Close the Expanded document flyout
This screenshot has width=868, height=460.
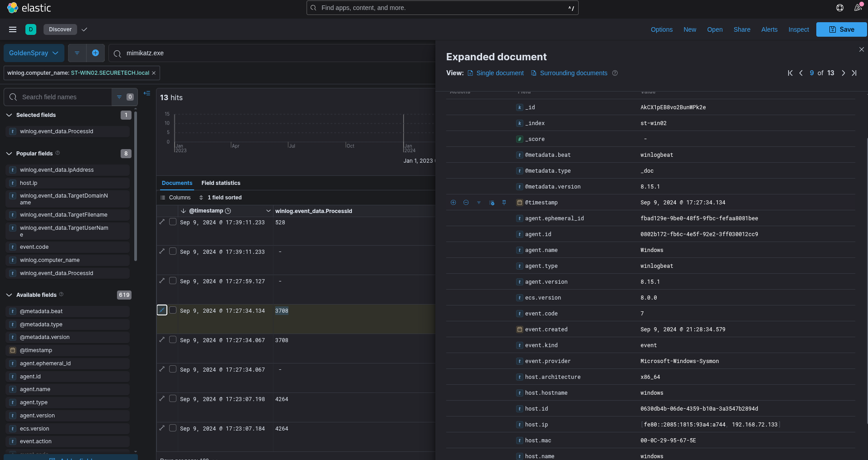[862, 49]
